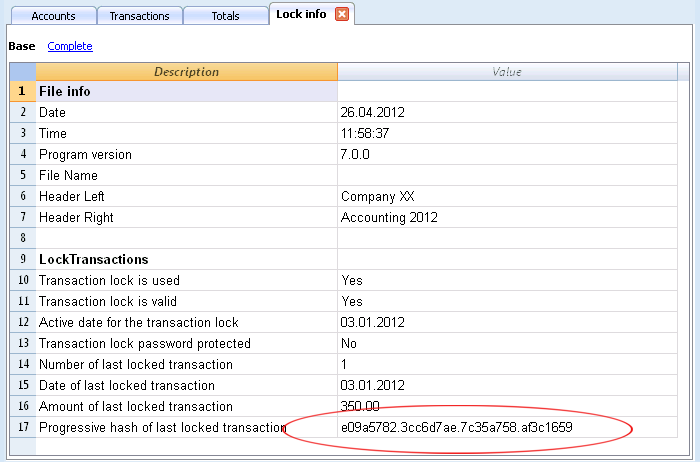This screenshot has height=462, width=700.
Task: Select row header number 1
Action: (23, 91)
